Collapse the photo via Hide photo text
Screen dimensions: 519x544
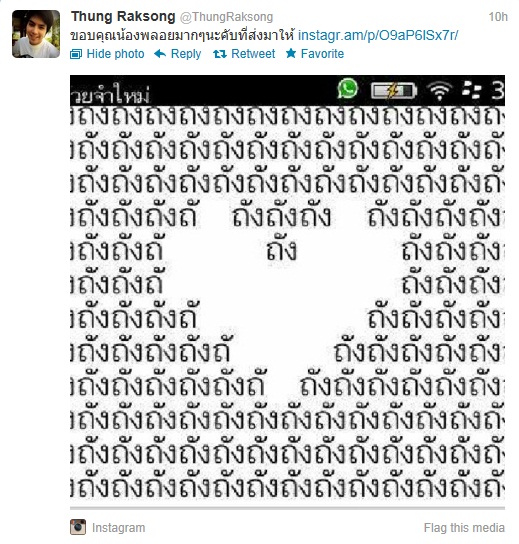point(115,54)
